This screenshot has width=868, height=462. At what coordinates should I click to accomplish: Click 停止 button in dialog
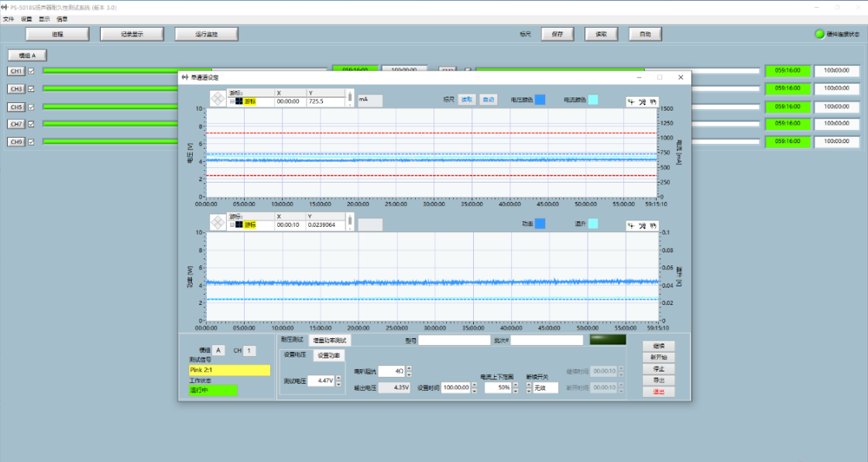tap(659, 369)
